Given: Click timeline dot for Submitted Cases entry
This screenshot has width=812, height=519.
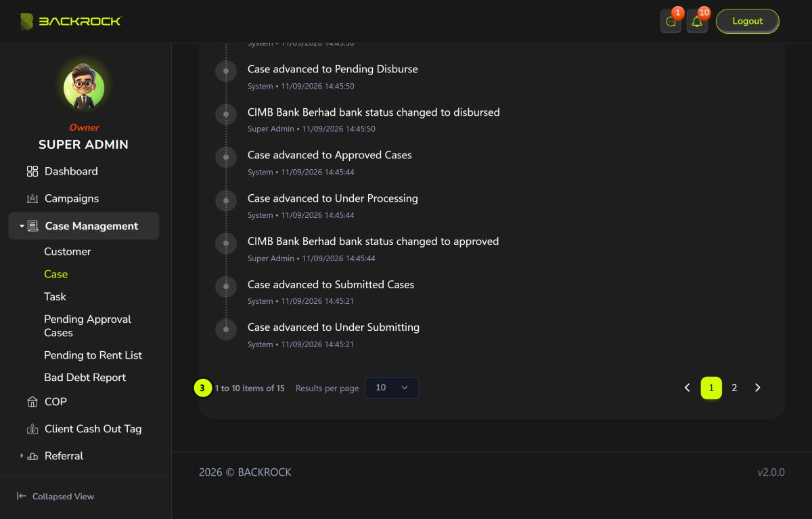Looking at the screenshot, I should coord(226,286).
